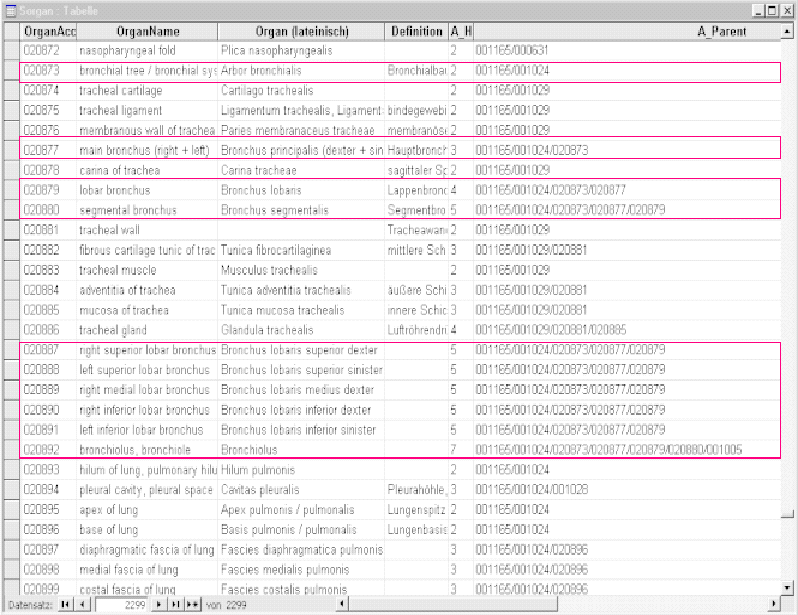Click the 'Bronchiolus' Latin name cell
The image size is (798, 615).
click(300, 449)
